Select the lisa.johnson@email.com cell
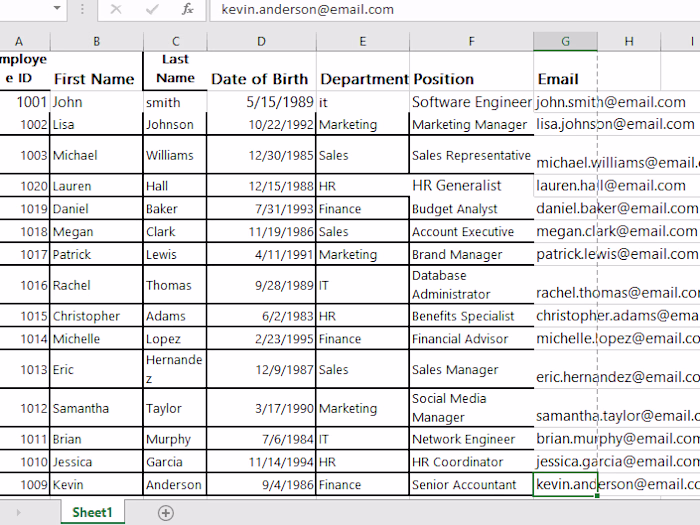The height and width of the screenshot is (525, 700). point(565,124)
